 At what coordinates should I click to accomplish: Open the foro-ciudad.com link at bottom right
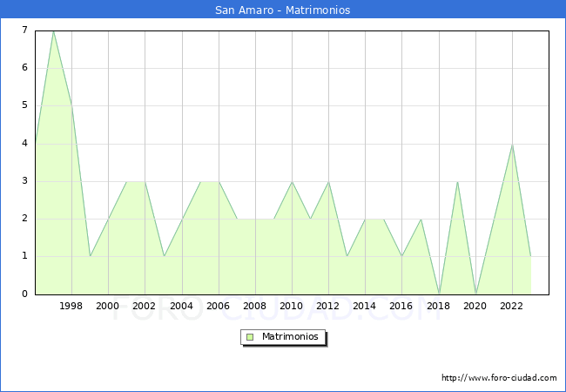point(499,378)
